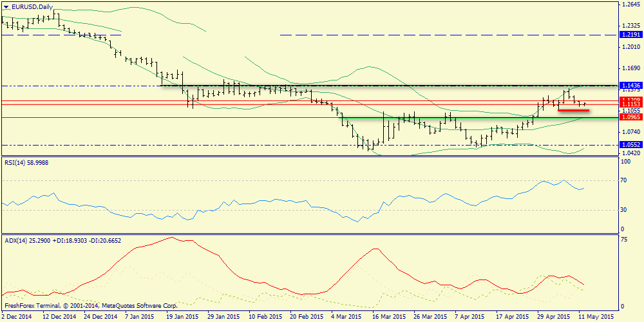Click the 1 Dec 2014 date label
The image size is (644, 322).
[x=18, y=317]
